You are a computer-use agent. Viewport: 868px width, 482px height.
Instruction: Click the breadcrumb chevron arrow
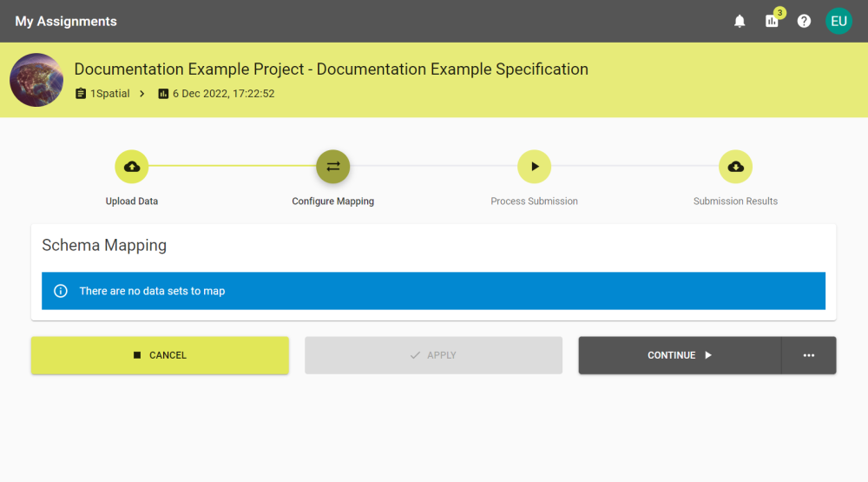(x=142, y=94)
